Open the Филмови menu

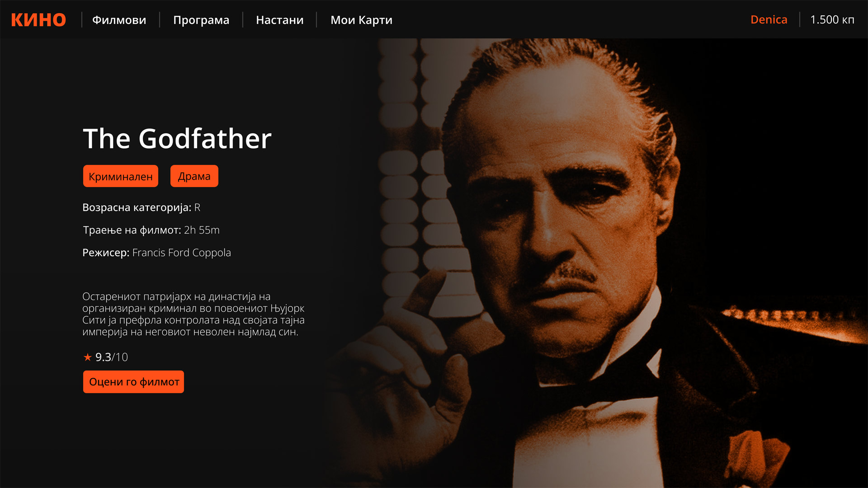coord(119,20)
